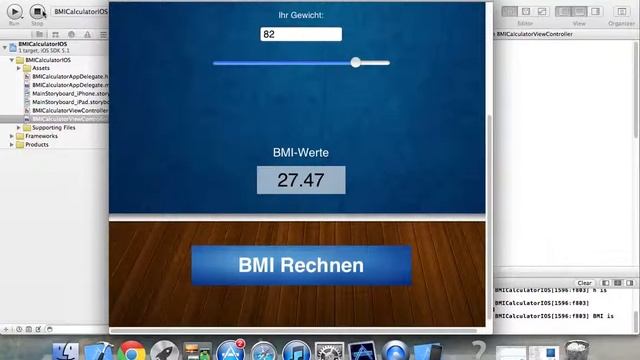640x360 pixels.
Task: Open the BMICalculatorIOS scheme selector
Action: [x=81, y=11]
